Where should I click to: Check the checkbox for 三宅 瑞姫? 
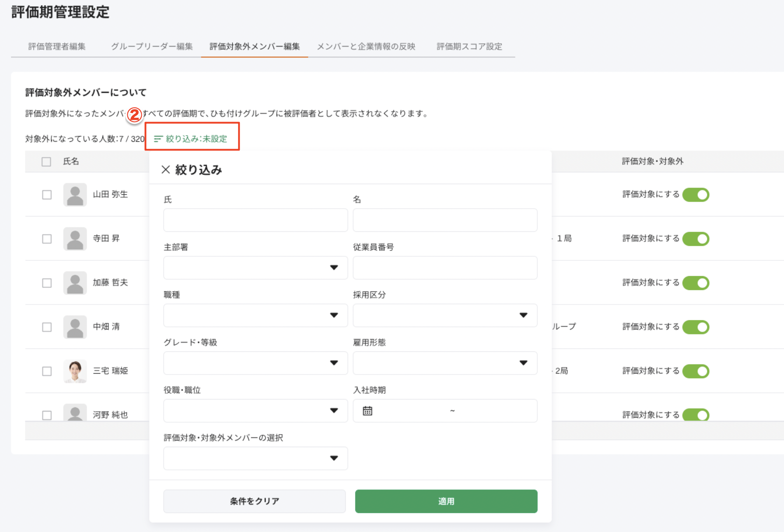[47, 371]
